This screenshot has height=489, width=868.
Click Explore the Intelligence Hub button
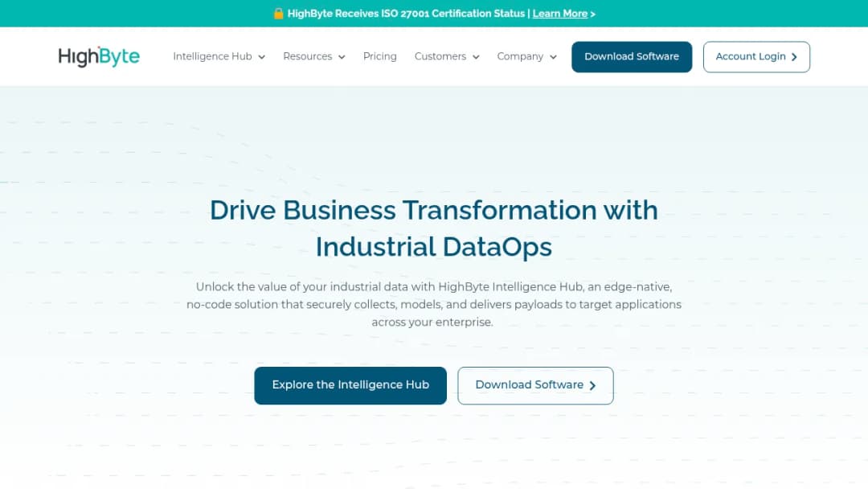coord(350,385)
